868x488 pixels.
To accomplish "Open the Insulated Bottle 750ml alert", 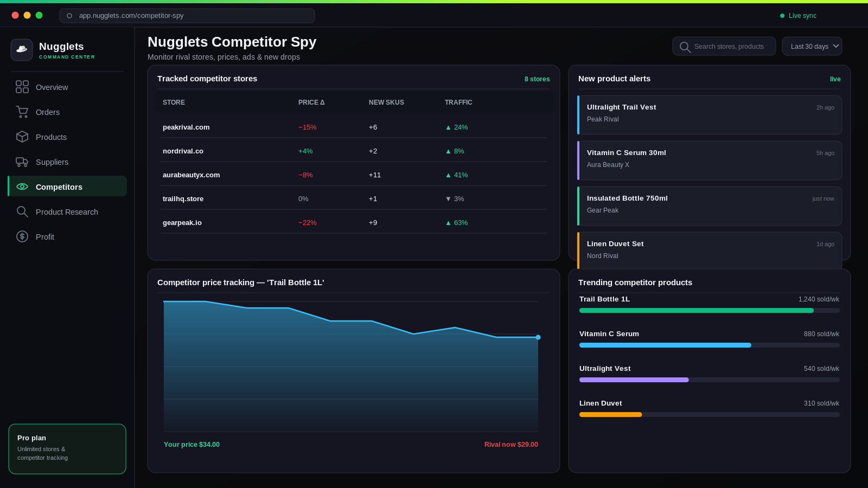I will coord(710,206).
